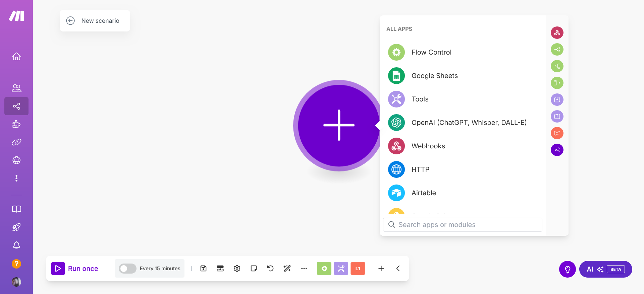The image size is (644, 294).
Task: Toggle the scenario scheduling switch on
Action: (x=127, y=269)
